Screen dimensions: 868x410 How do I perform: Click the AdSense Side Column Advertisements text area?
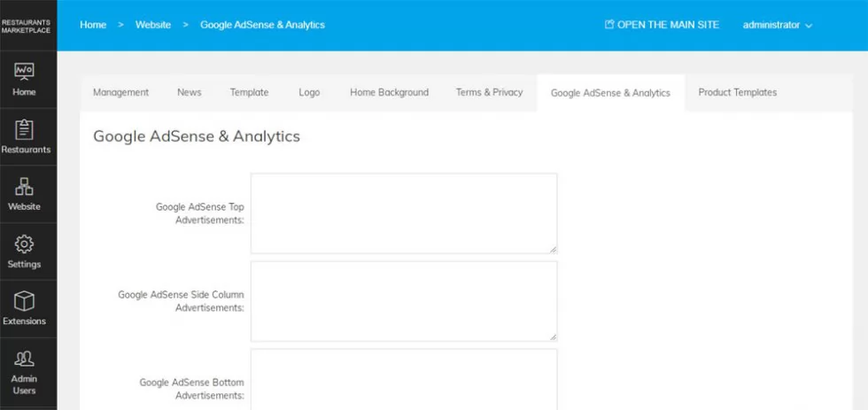404,302
